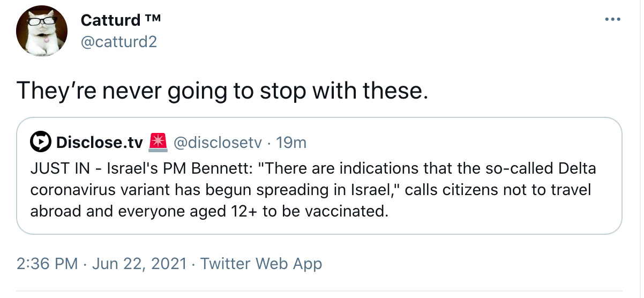
Task: Open the Twitter Web App source link
Action: [261, 264]
